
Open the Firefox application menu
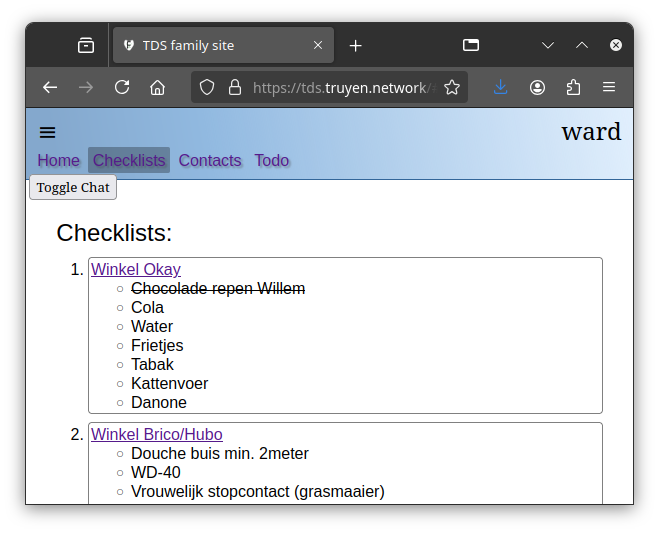[x=609, y=87]
